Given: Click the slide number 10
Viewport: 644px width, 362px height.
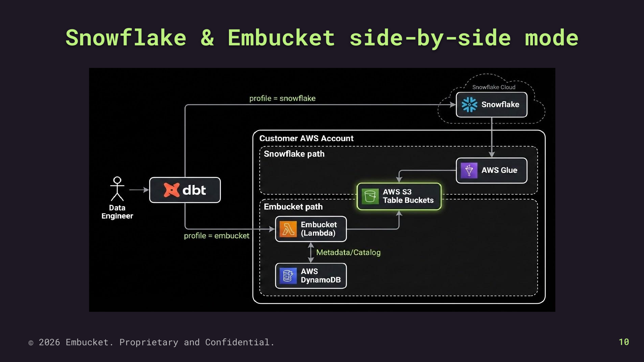Looking at the screenshot, I should tap(624, 342).
